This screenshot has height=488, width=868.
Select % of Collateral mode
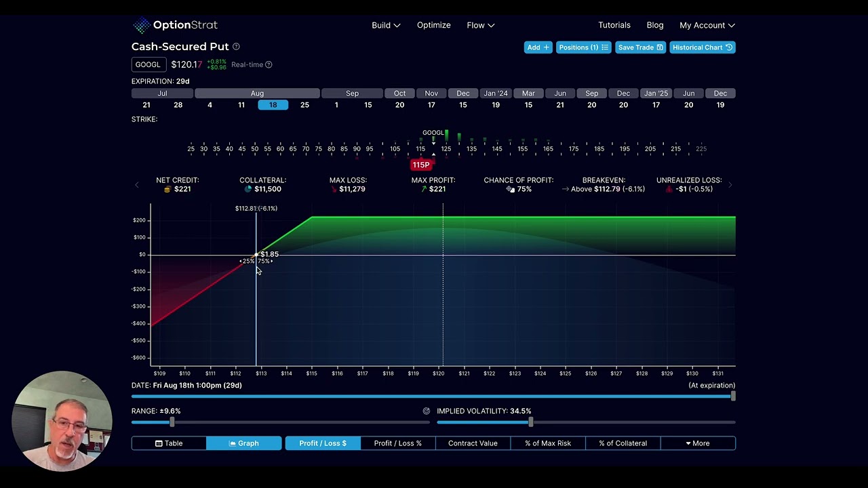tap(623, 443)
